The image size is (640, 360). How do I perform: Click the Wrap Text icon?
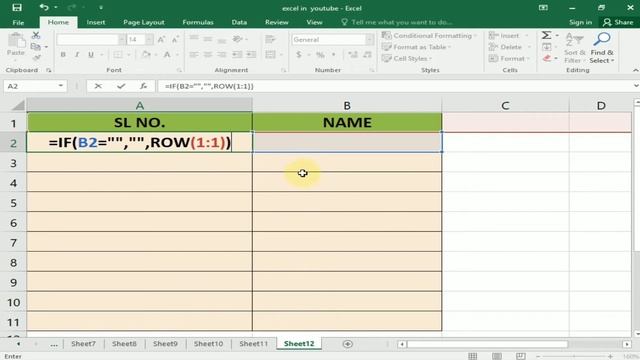(x=270, y=40)
